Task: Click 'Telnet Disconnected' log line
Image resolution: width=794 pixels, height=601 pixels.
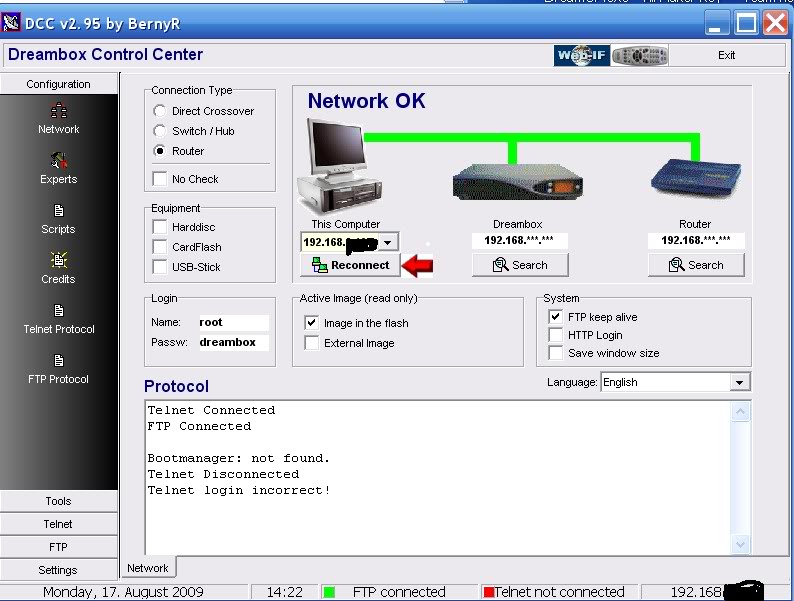Action: (x=223, y=474)
